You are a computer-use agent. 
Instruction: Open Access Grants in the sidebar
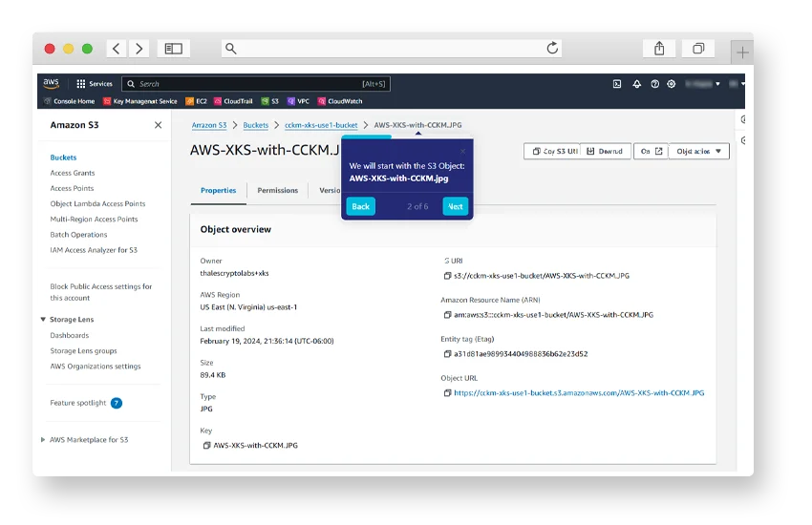(x=73, y=173)
